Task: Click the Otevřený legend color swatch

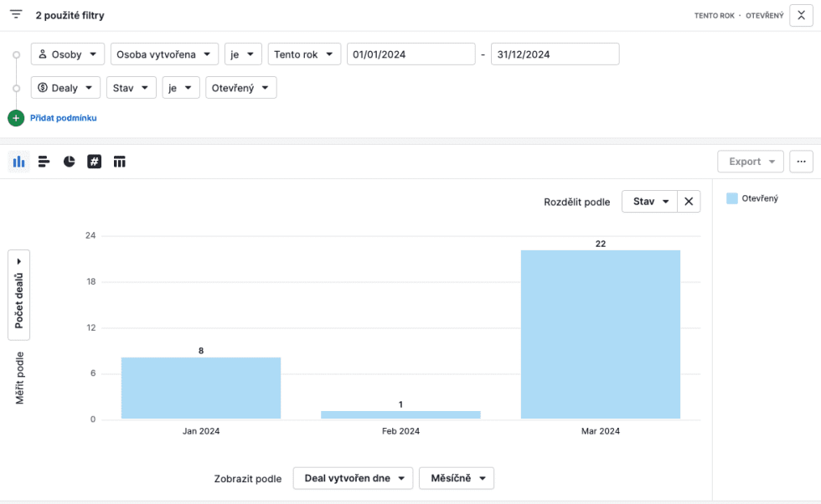Action: point(731,198)
